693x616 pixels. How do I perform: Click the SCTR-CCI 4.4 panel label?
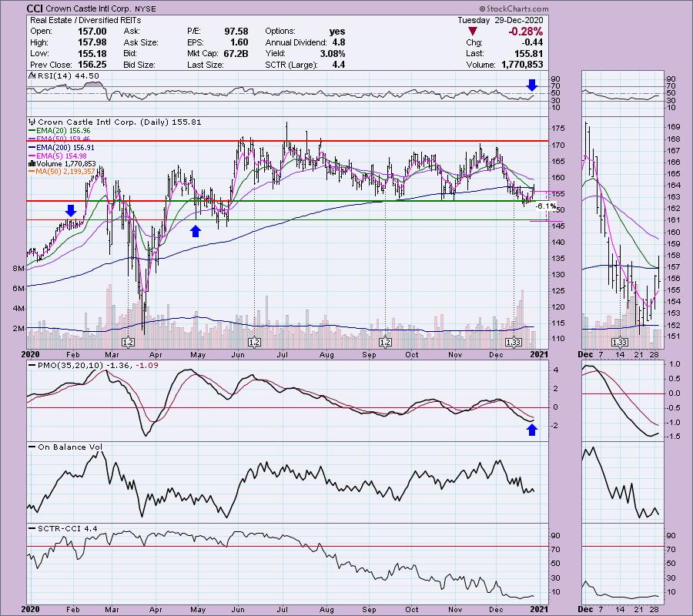pos(68,528)
